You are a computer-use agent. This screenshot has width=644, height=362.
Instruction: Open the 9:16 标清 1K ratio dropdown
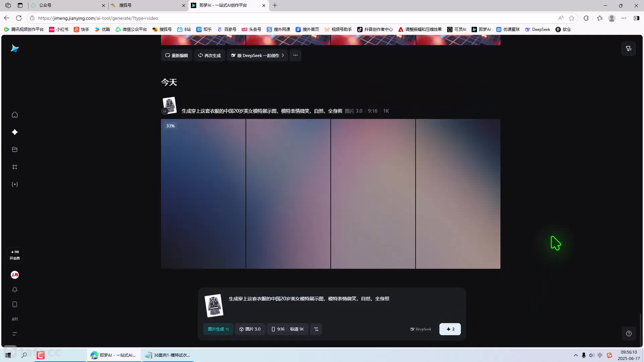click(287, 329)
